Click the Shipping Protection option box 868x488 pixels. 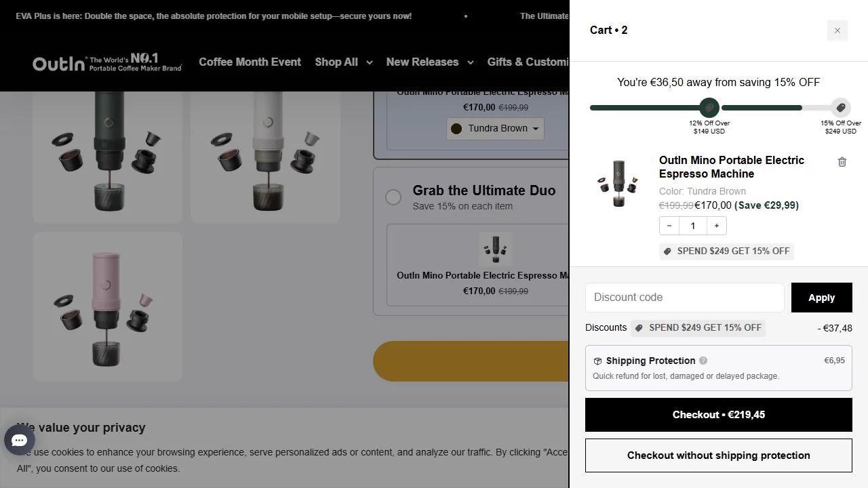pos(719,368)
